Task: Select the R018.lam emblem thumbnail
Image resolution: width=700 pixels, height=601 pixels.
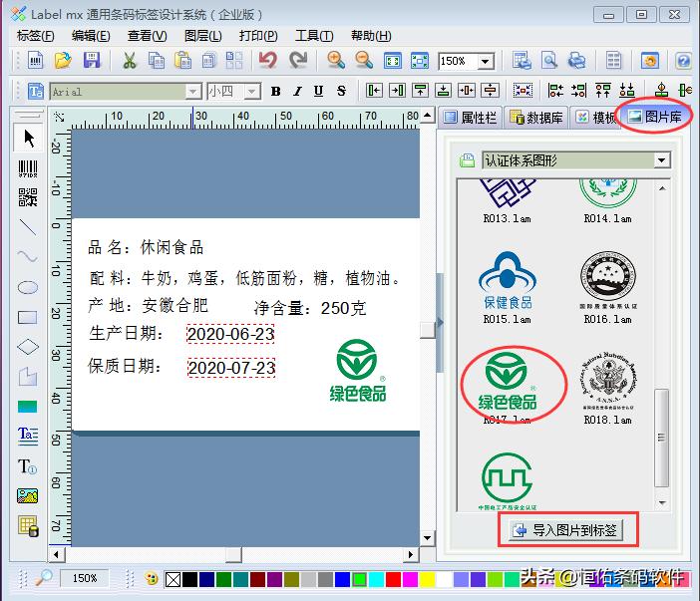Action: (x=607, y=388)
